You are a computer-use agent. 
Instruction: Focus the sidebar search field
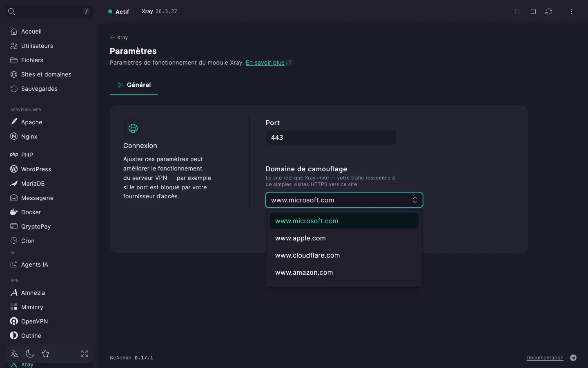click(49, 11)
